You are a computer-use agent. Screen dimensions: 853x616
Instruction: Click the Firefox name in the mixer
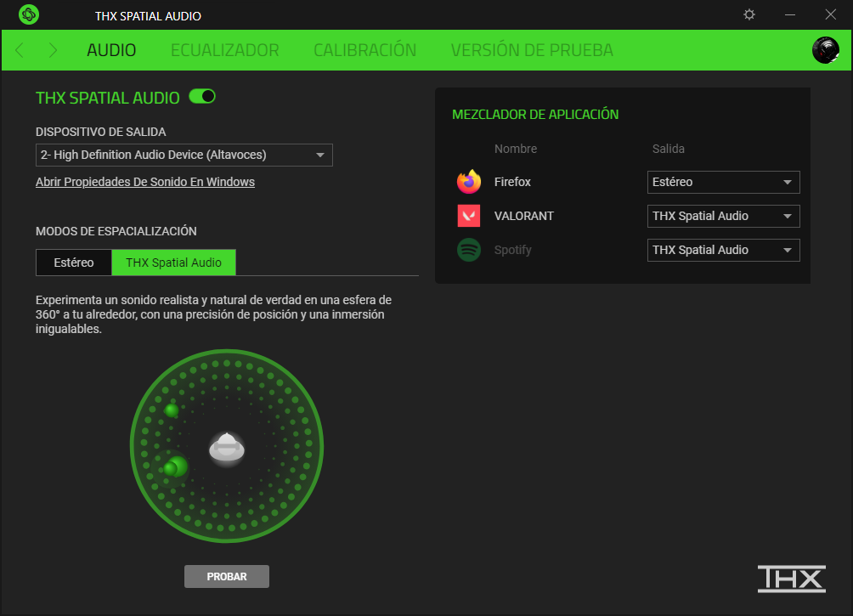(x=512, y=182)
